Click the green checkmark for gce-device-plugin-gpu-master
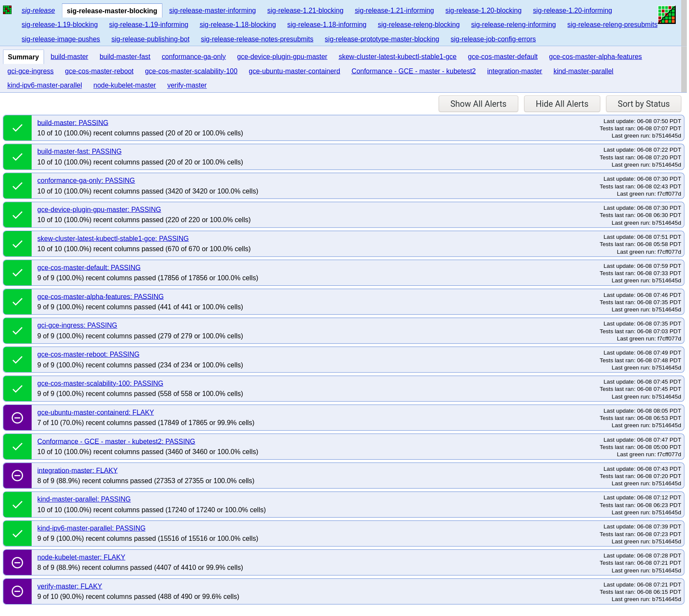The height and width of the screenshot is (616, 689). pyautogui.click(x=18, y=215)
